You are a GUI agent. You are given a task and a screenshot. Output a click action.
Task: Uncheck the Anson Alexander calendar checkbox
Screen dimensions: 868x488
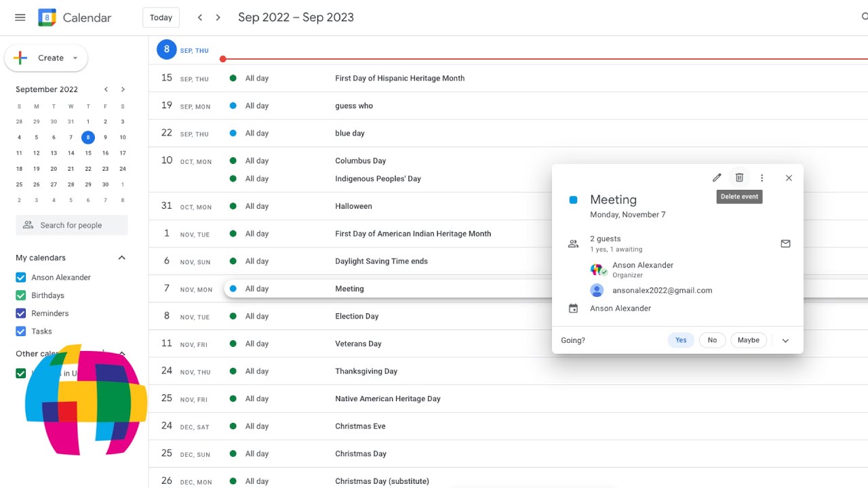pos(21,277)
